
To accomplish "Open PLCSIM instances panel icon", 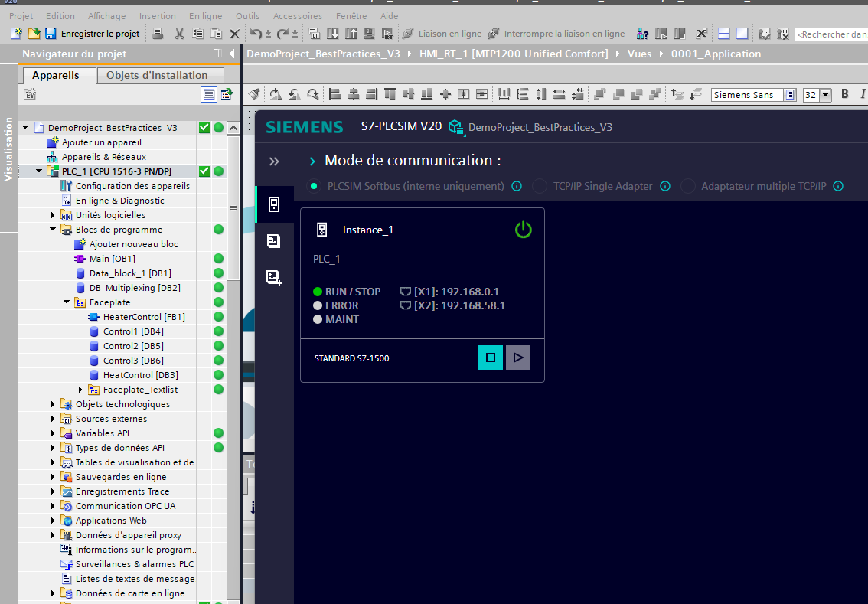I will [274, 204].
